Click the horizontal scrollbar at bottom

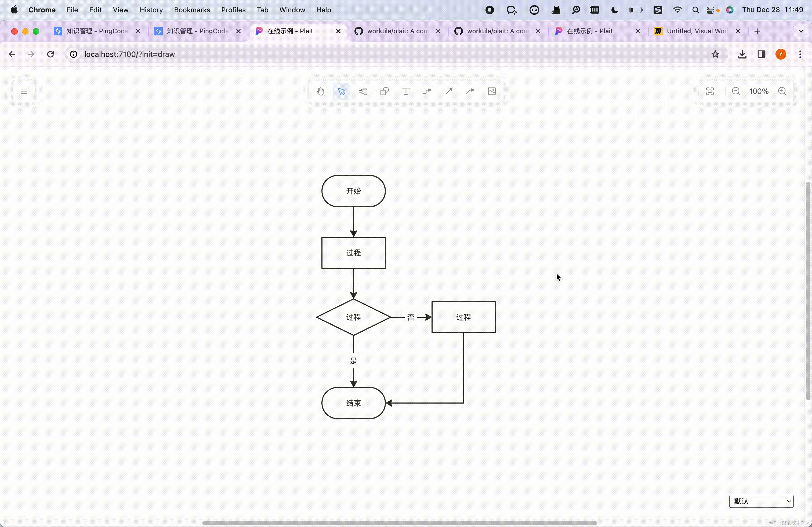click(x=399, y=523)
